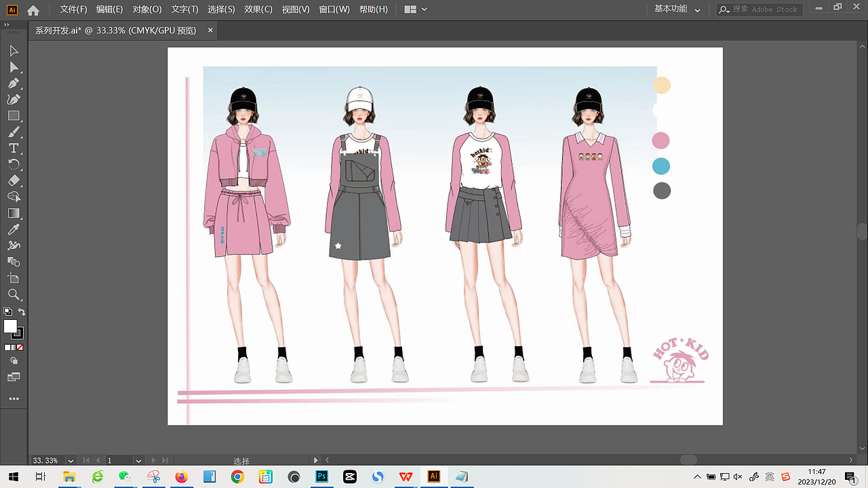Click the Fill color box
This screenshot has height=488, width=868.
click(x=10, y=326)
